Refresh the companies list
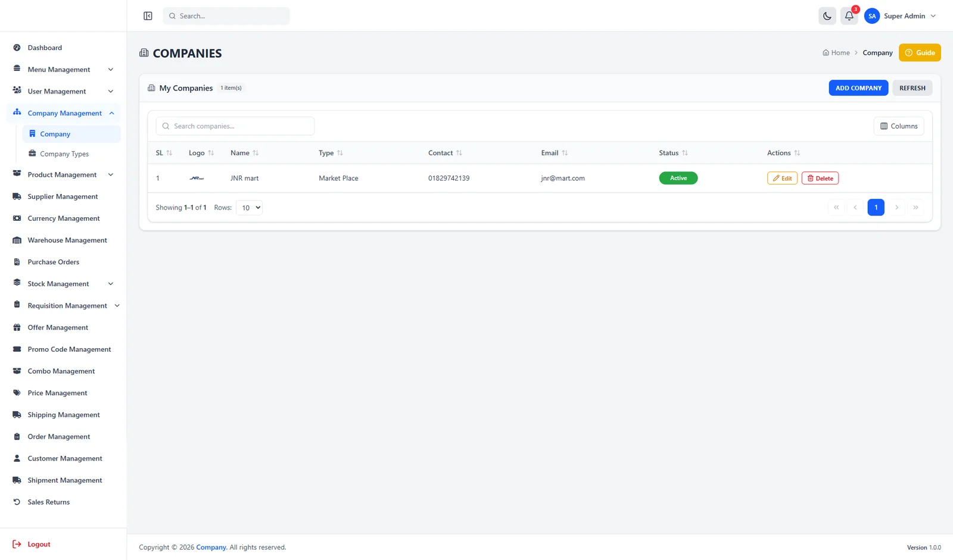 point(912,88)
